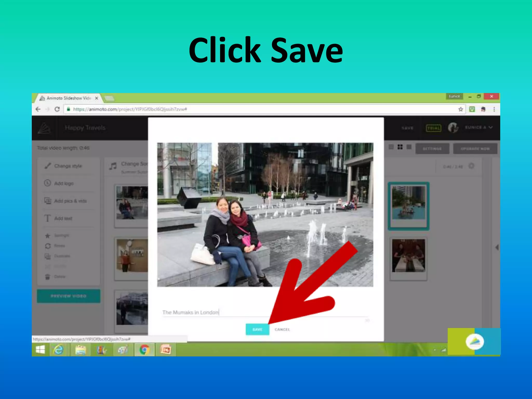
Task: Click the bookmark star in the address bar
Action: click(x=461, y=109)
